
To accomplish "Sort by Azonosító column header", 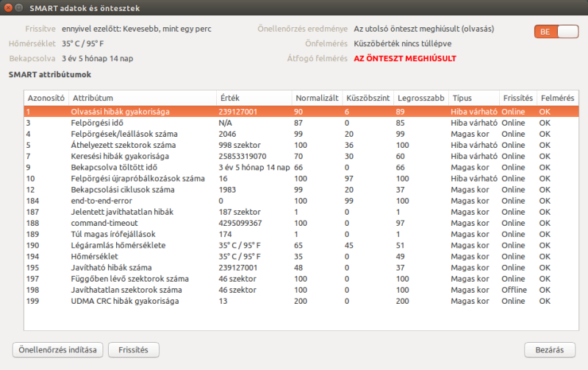I will [x=46, y=98].
